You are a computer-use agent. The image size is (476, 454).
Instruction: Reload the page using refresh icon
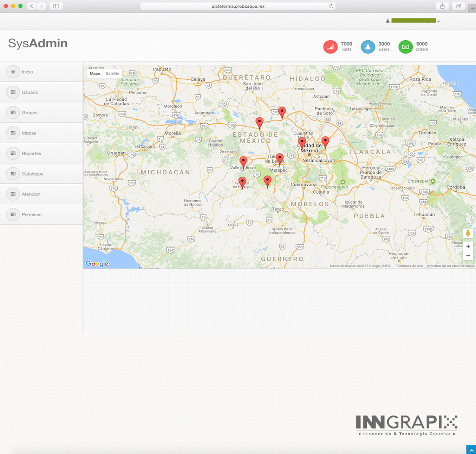[331, 6]
